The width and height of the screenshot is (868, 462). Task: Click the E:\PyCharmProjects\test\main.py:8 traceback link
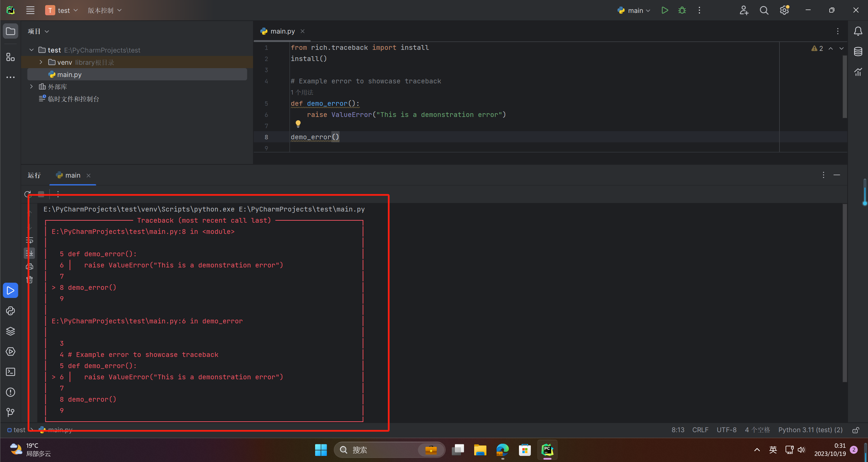119,232
